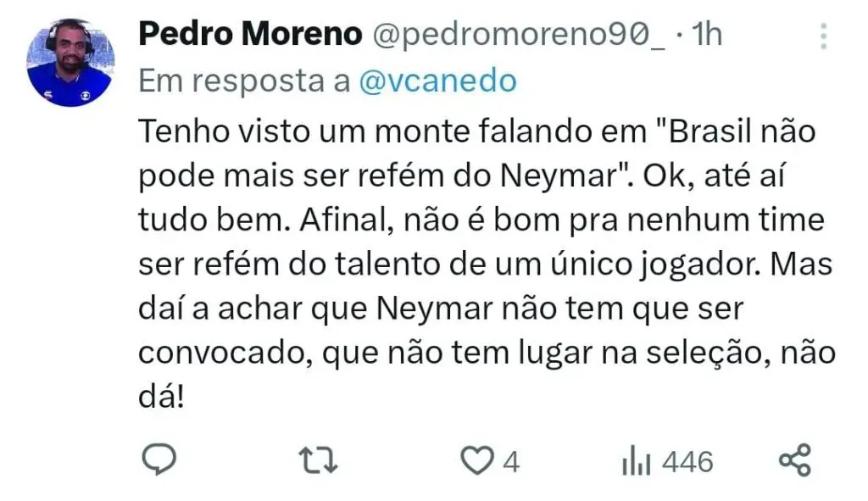Viewport: 868px width, 501px height.
Task: Click the like count 4
Action: coord(510,462)
